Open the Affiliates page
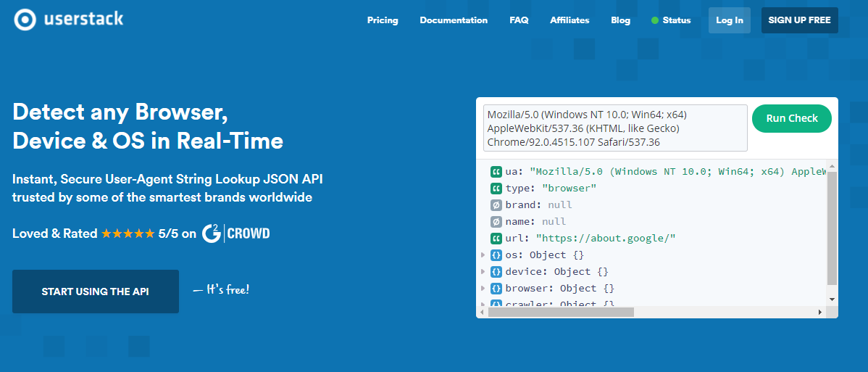 [569, 20]
